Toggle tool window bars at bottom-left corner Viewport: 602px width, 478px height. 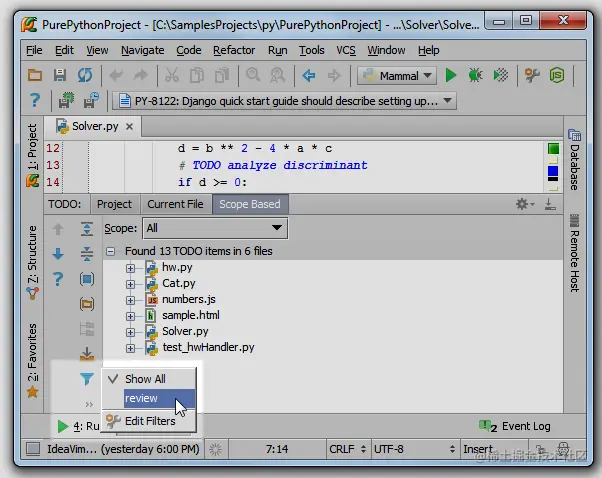click(33, 448)
